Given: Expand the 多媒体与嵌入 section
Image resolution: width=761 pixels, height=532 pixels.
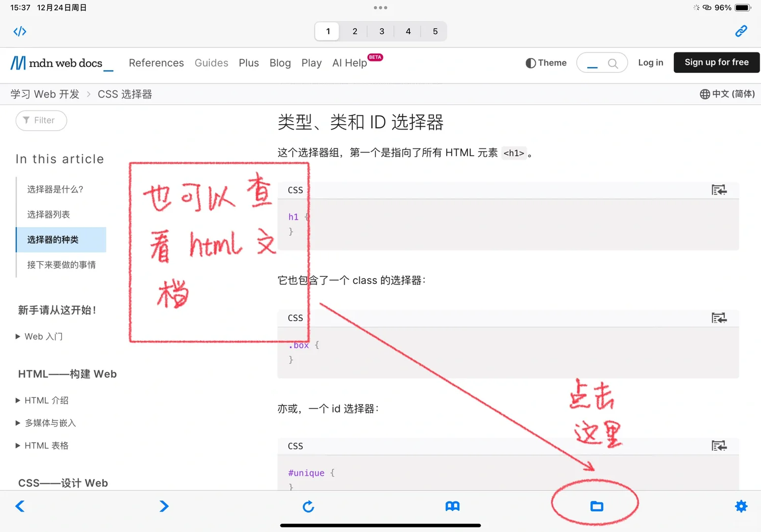Looking at the screenshot, I should click(x=49, y=423).
